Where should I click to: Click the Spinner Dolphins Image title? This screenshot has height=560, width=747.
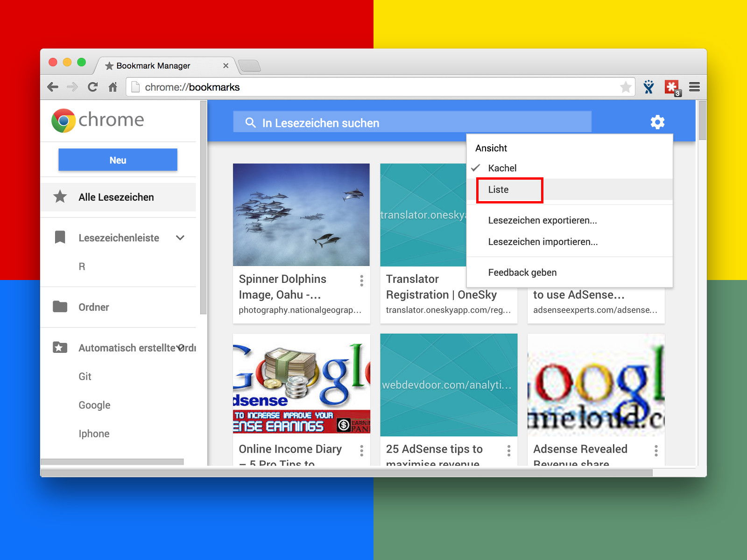tap(282, 287)
